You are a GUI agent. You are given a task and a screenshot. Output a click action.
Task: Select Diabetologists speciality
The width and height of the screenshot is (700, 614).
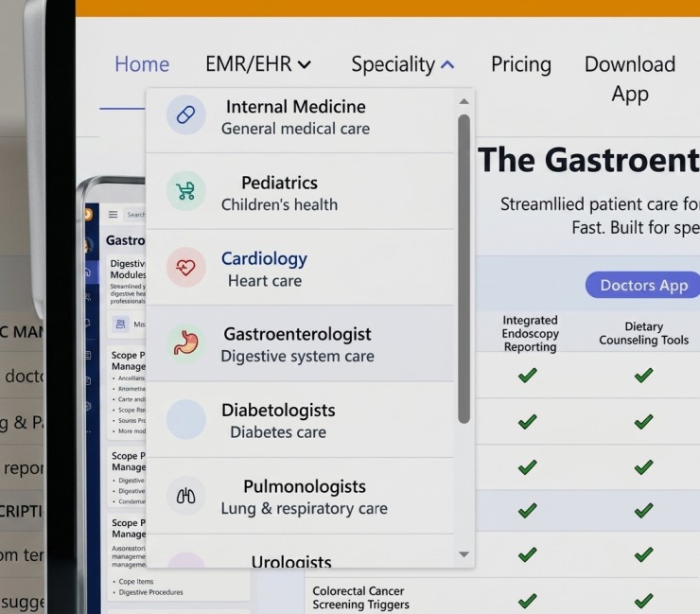tap(300, 420)
